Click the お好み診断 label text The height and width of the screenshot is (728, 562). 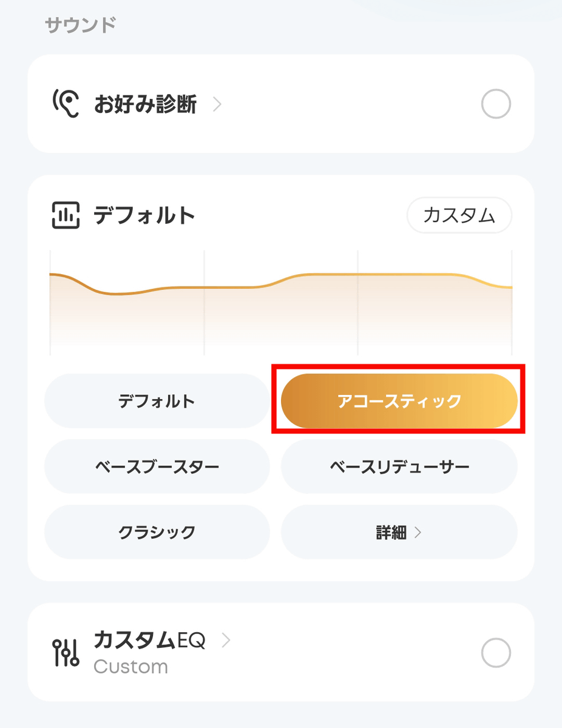pyautogui.click(x=145, y=104)
